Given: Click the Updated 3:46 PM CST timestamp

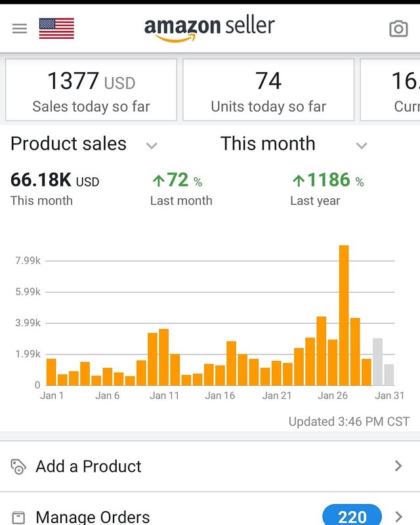Looking at the screenshot, I should [348, 421].
